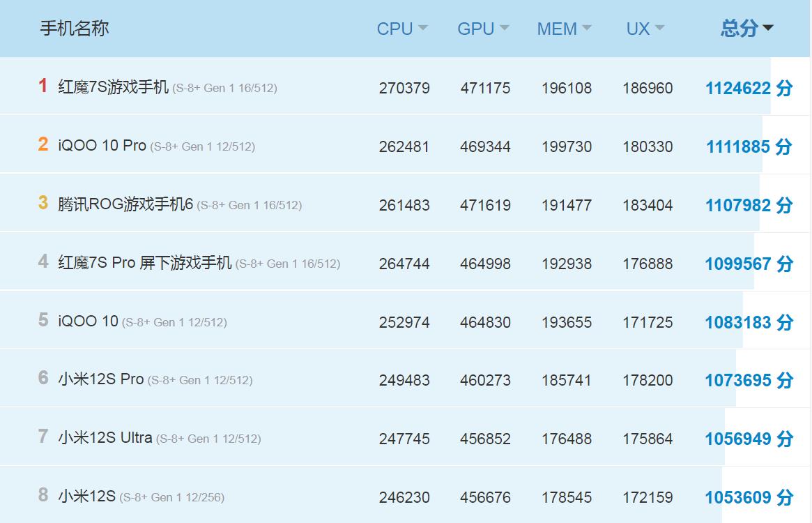Click UX score 180330
Viewport: 812px width, 523px height.
tap(648, 146)
